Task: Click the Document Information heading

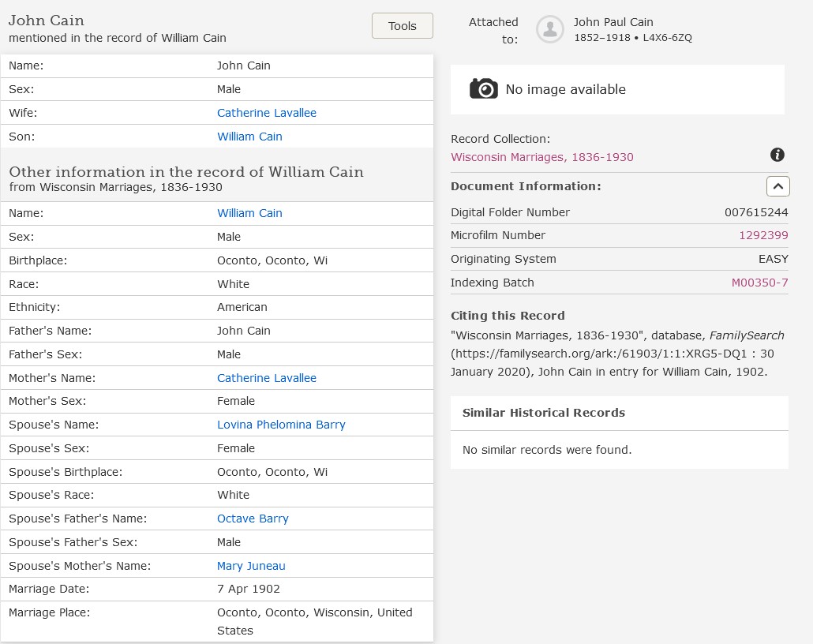Action: pos(526,186)
